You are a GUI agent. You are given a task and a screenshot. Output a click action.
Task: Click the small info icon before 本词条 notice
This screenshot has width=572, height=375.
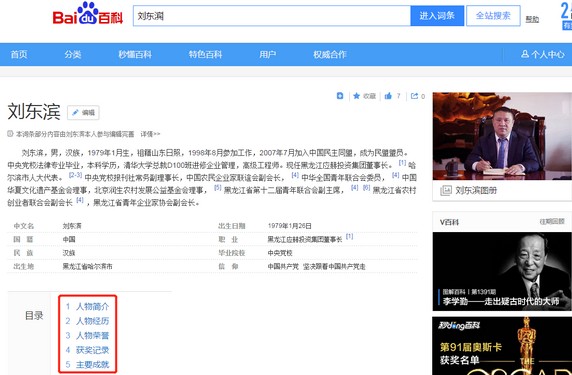point(10,134)
